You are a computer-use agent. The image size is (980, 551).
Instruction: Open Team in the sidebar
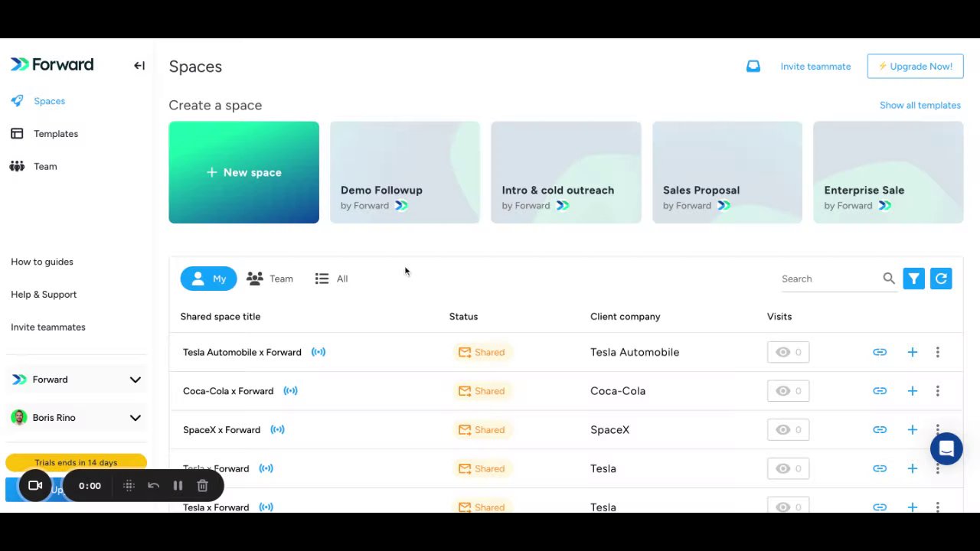[x=45, y=166]
